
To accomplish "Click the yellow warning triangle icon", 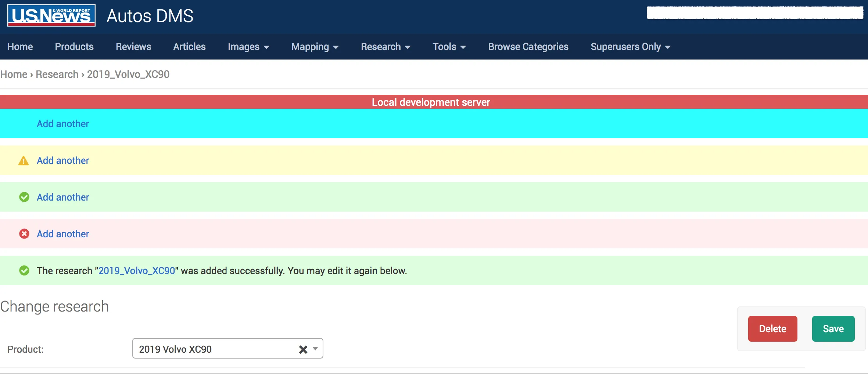I will tap(24, 161).
